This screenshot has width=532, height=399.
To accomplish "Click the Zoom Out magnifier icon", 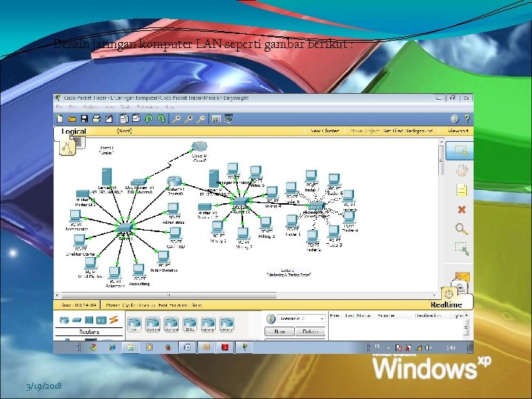I will 201,119.
